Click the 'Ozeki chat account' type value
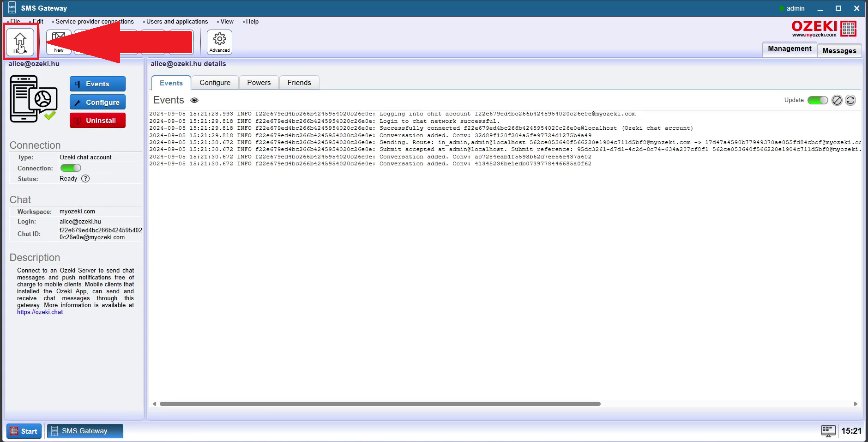The height and width of the screenshot is (442, 868). coord(85,157)
